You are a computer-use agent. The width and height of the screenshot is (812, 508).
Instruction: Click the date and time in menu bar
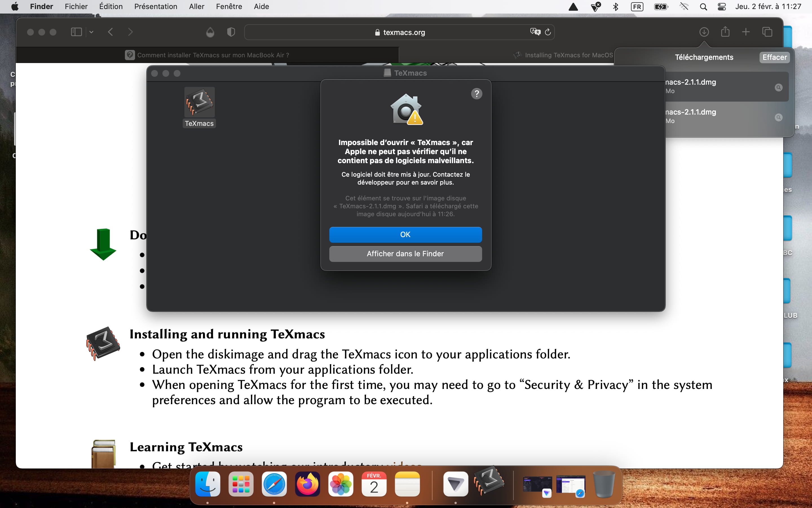768,6
